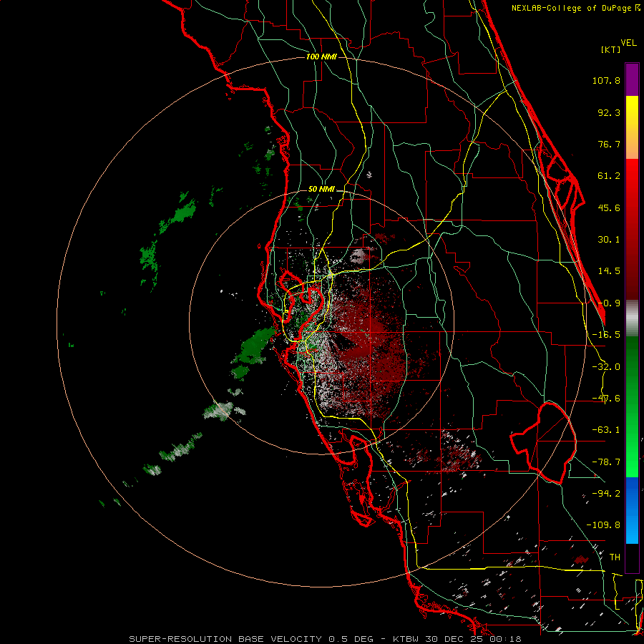Click the 92.3 velocity scale value
644x644 pixels.
[609, 112]
